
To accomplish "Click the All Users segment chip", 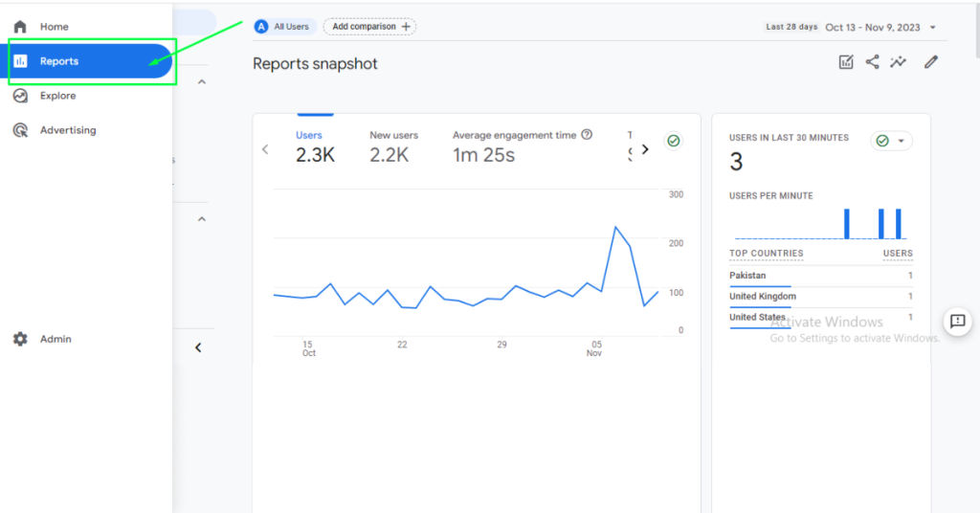I will 284,27.
